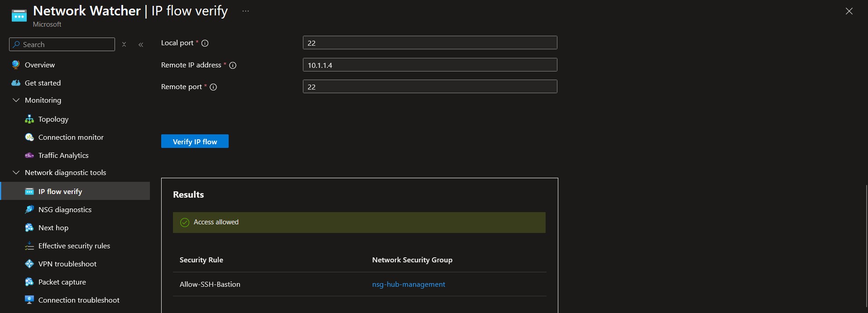This screenshot has height=313, width=868.
Task: Click the Next hop icon
Action: [x=29, y=228]
